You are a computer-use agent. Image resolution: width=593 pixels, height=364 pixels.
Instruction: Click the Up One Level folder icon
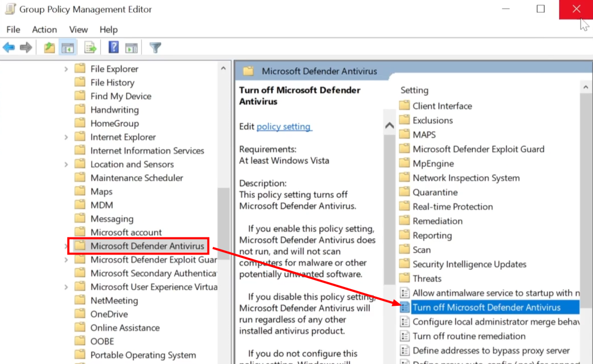(x=49, y=48)
